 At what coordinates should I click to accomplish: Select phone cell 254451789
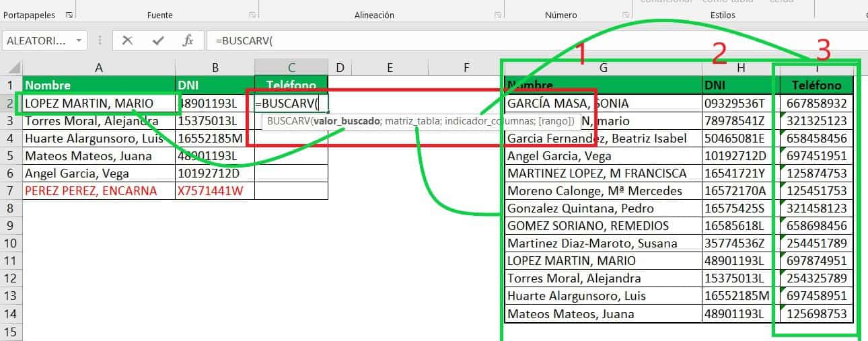(x=817, y=243)
